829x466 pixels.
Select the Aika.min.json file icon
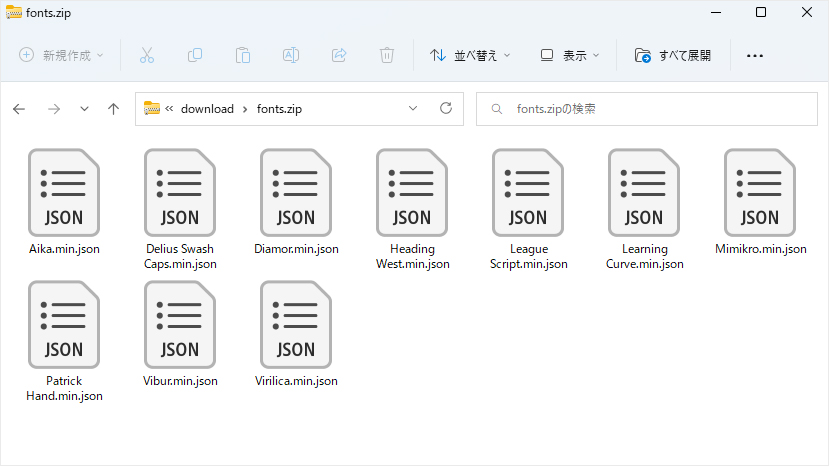(x=64, y=193)
